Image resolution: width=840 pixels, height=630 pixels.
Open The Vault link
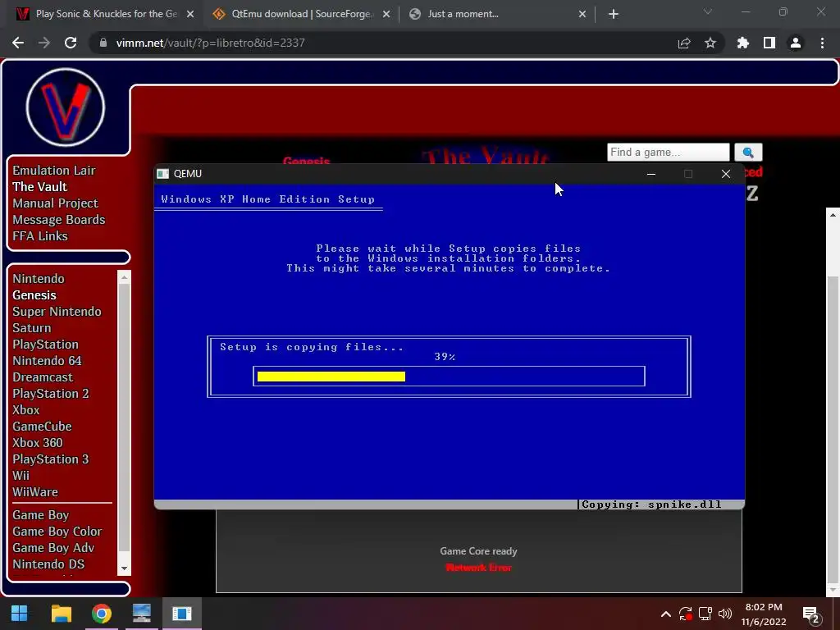(x=40, y=187)
